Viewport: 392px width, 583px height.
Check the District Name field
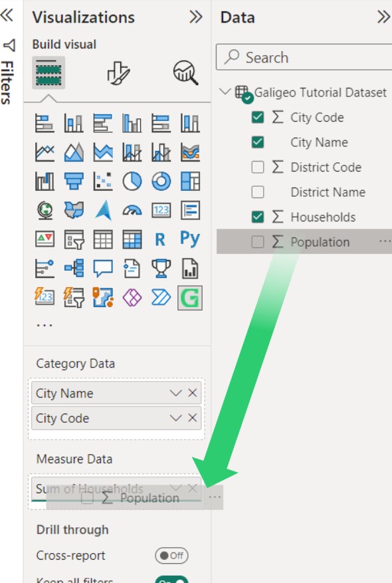click(258, 192)
